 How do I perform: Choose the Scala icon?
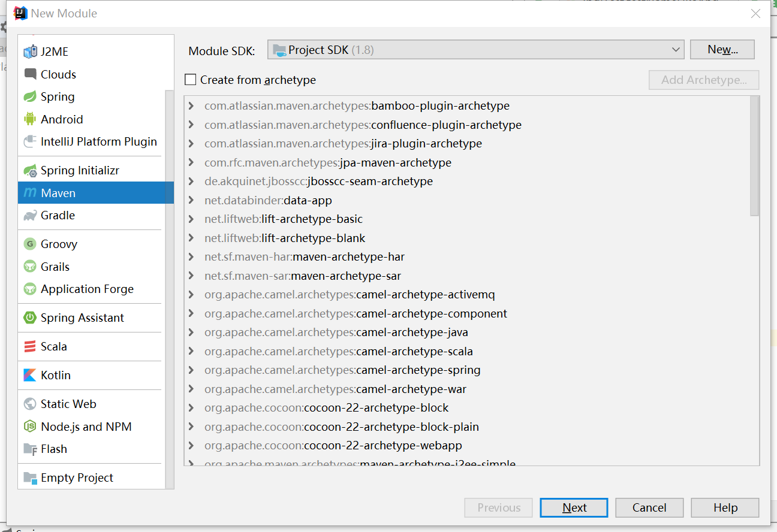coord(30,346)
